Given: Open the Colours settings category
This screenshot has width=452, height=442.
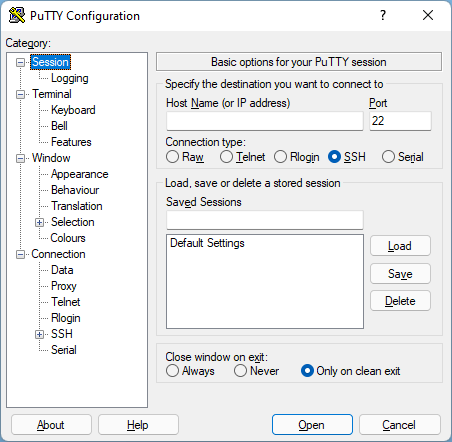Looking at the screenshot, I should 68,238.
